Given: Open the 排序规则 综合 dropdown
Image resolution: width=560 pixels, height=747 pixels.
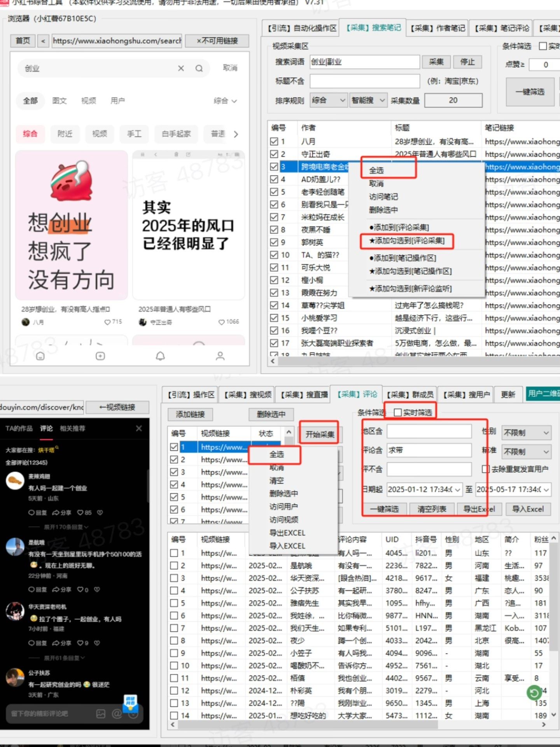Looking at the screenshot, I should point(329,100).
